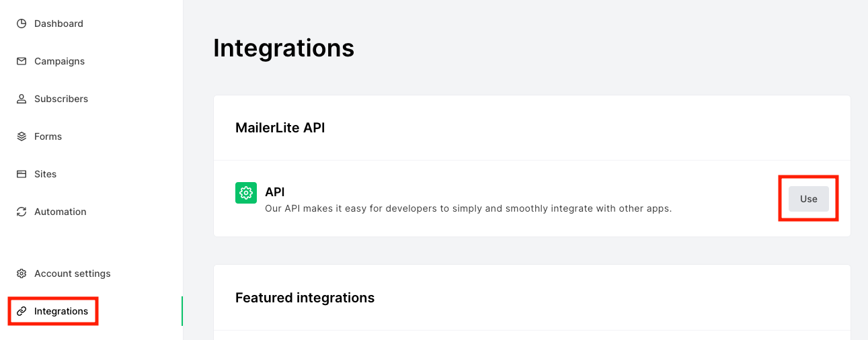
Task: Open the Subscribers sidebar label
Action: [61, 99]
